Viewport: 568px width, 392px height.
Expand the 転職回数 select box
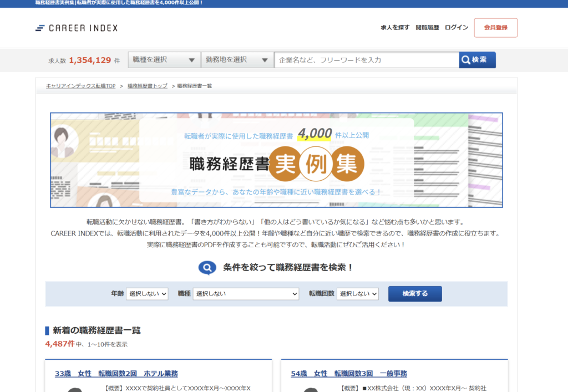358,294
